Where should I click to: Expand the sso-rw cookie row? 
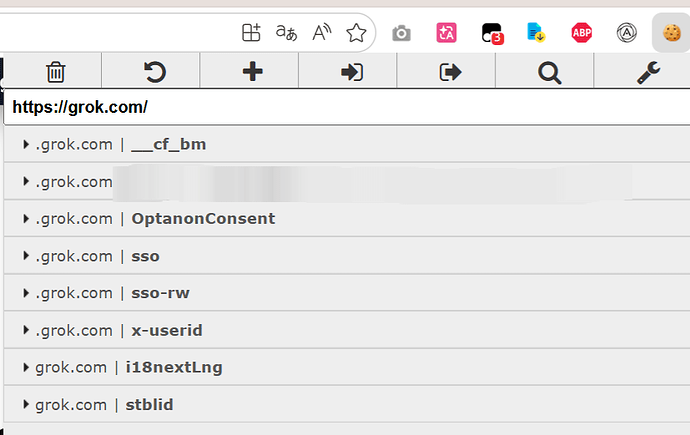click(347, 293)
